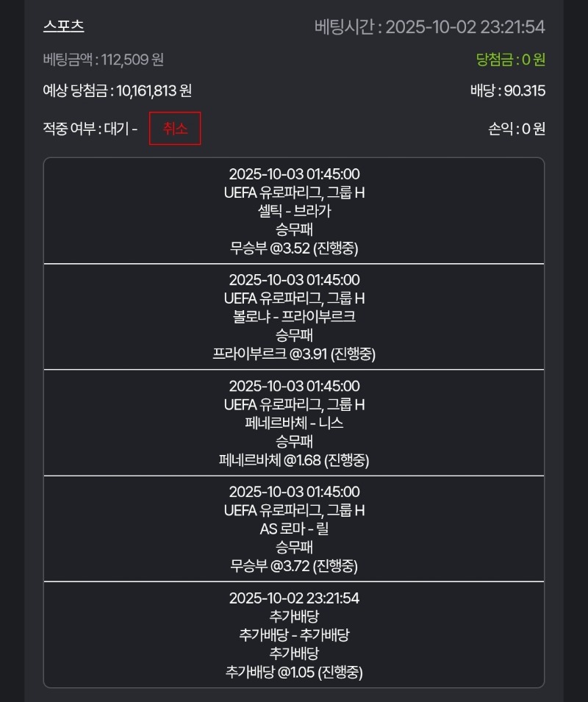Image resolution: width=588 pixels, height=702 pixels.
Task: Click the 베팅금액 112,509 원 amount
Action: coord(104,60)
